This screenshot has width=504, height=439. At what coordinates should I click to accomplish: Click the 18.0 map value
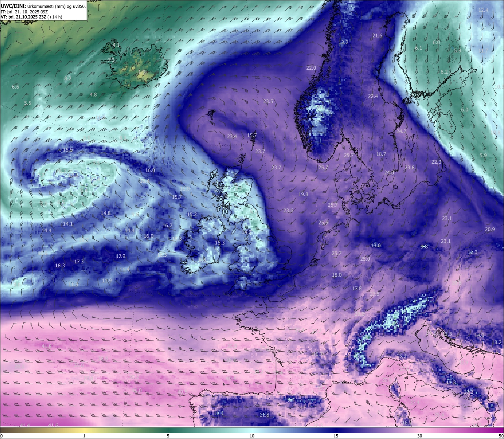click(x=337, y=275)
